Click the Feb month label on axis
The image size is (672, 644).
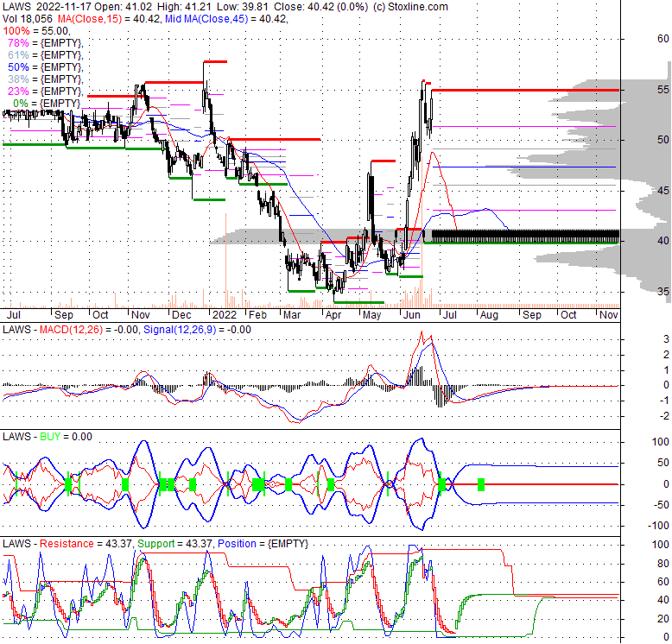click(x=258, y=315)
